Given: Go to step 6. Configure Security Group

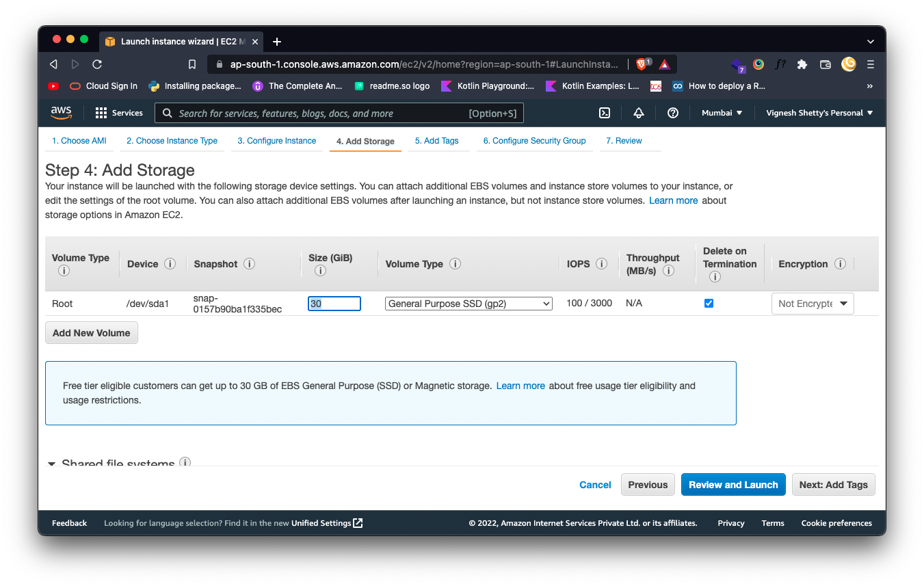Looking at the screenshot, I should click(x=534, y=141).
